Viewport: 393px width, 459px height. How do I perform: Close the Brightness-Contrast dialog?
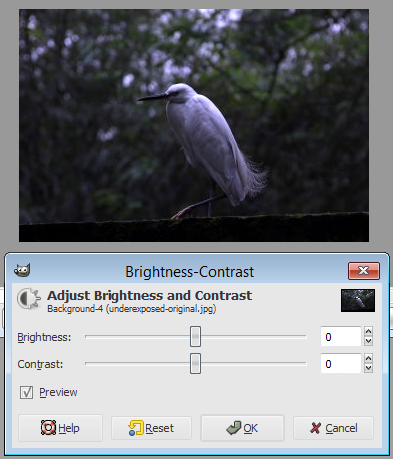pos(364,271)
